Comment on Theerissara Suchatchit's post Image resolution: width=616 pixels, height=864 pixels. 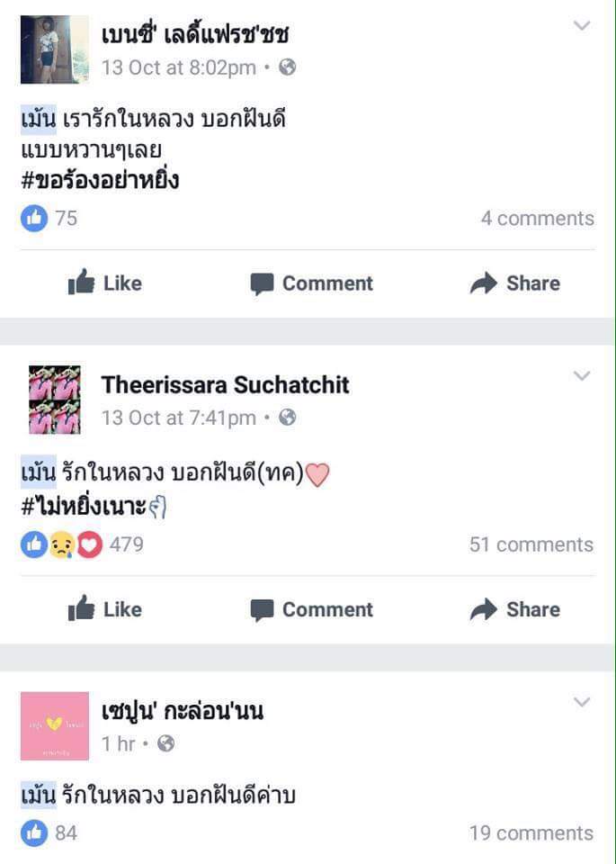(311, 609)
